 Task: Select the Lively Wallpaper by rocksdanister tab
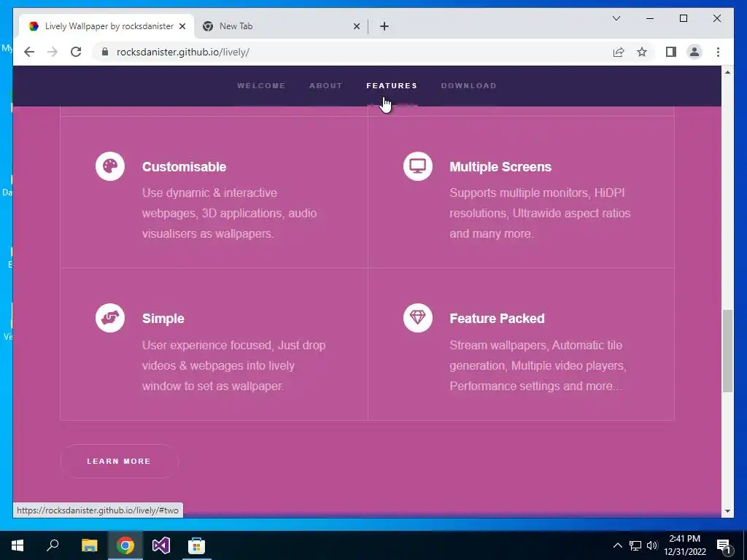107,26
